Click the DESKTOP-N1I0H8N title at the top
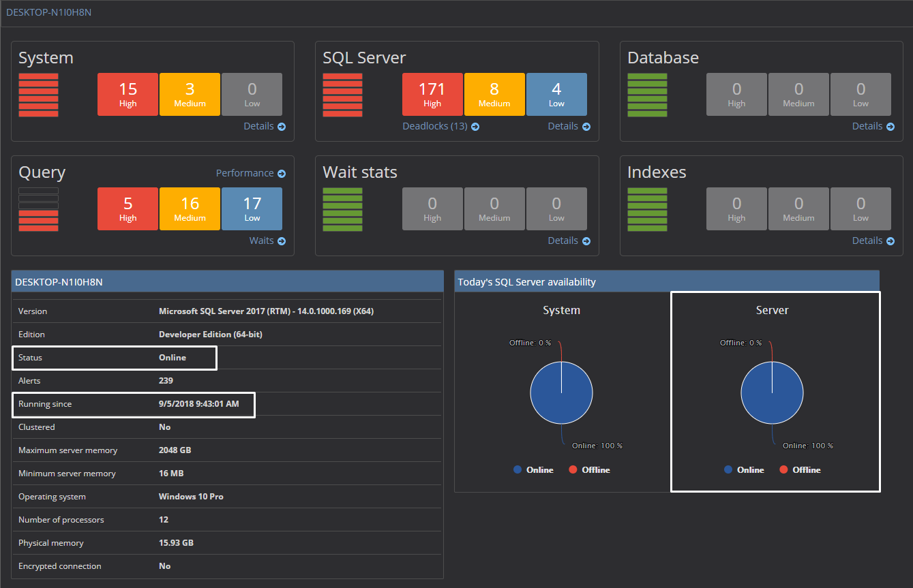 (48, 12)
